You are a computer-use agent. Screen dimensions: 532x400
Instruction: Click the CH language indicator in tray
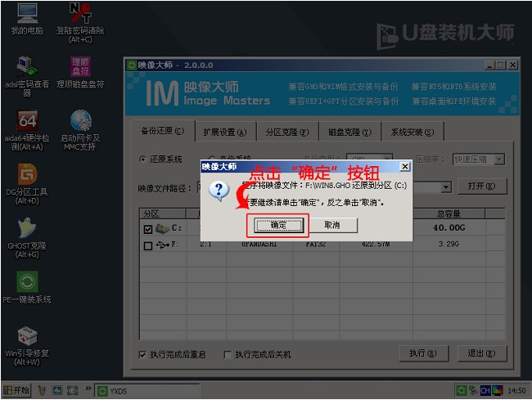click(x=485, y=391)
